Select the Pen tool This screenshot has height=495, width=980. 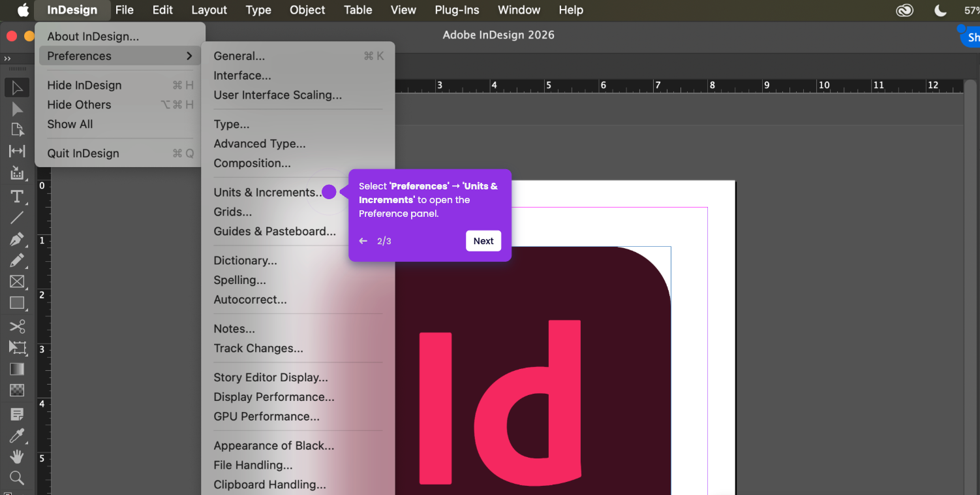point(17,239)
